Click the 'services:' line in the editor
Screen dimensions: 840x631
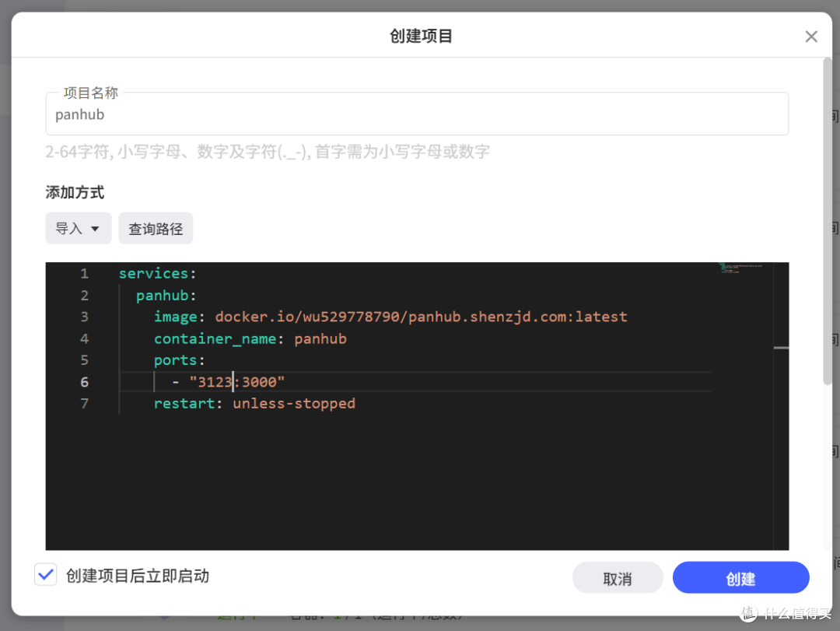tap(157, 273)
